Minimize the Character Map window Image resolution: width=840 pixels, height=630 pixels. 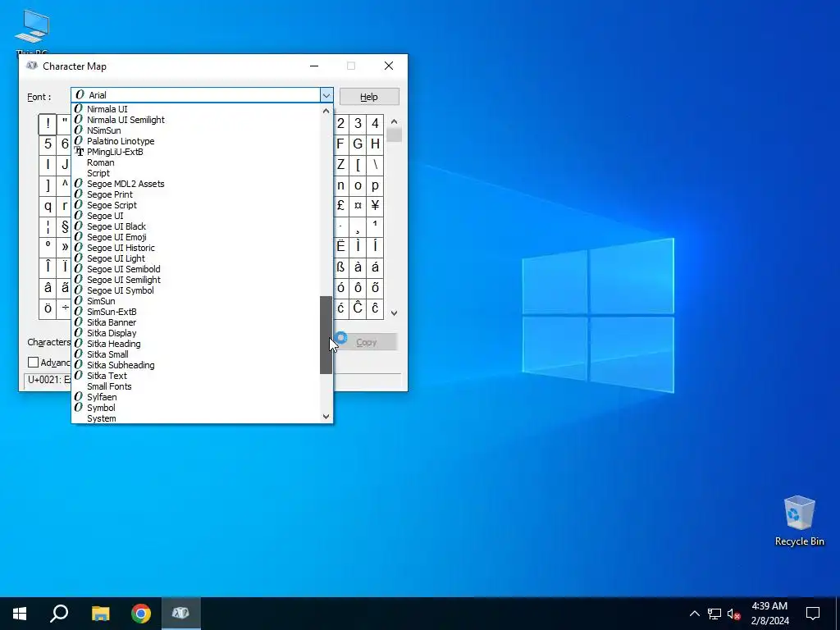(314, 66)
